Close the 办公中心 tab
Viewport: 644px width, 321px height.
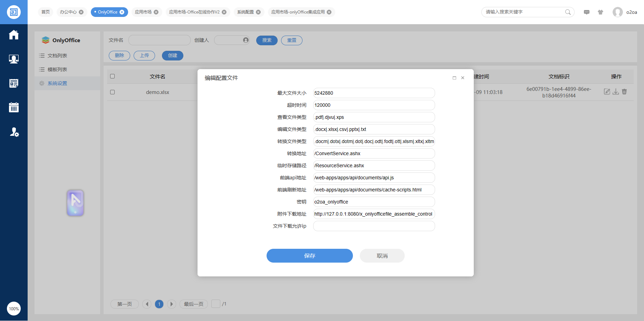(x=81, y=12)
